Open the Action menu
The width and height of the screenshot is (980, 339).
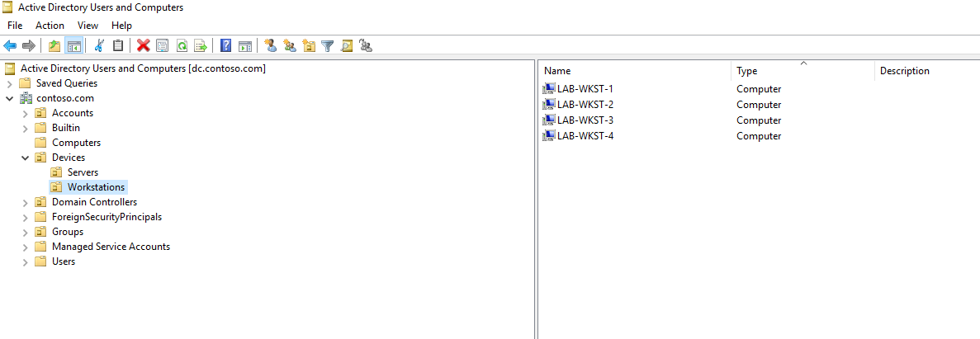pos(50,26)
